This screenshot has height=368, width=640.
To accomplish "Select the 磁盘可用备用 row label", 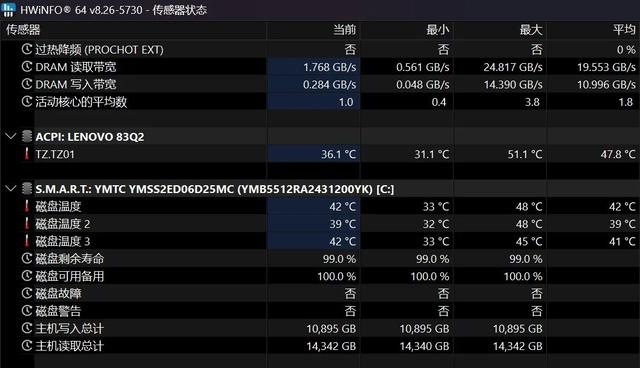I will point(70,276).
